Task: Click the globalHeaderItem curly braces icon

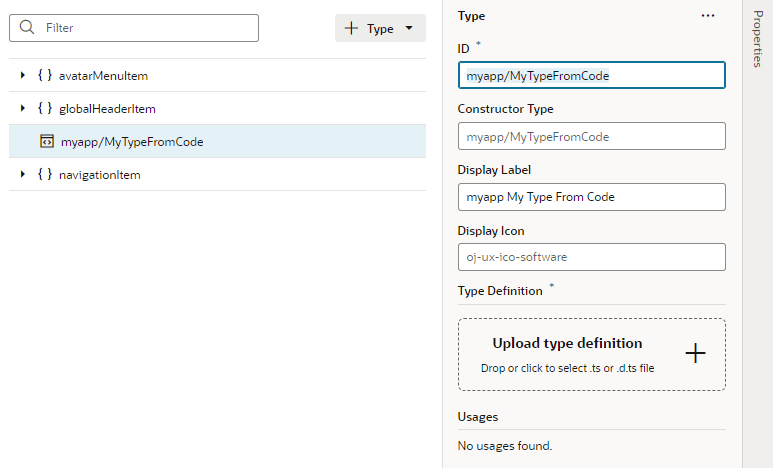Action: [45, 108]
